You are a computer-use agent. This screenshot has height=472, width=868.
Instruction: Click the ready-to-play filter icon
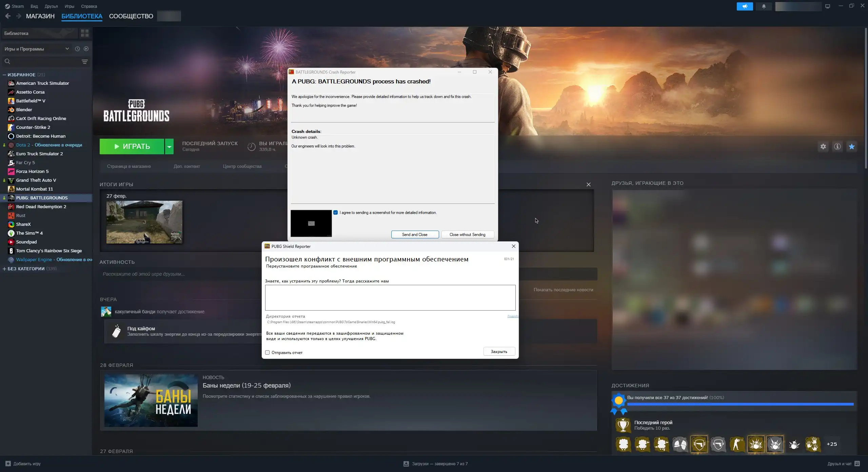[86, 49]
